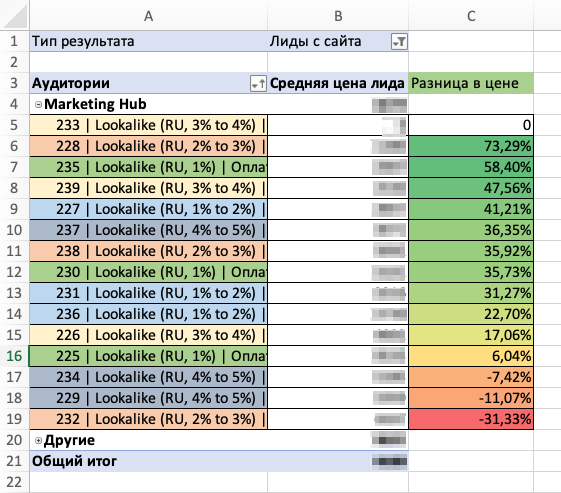Image resolution: width=561 pixels, height=493 pixels.
Task: Click the 232 Lookalike (RU, 2% to 3%) cell
Action: [x=148, y=419]
